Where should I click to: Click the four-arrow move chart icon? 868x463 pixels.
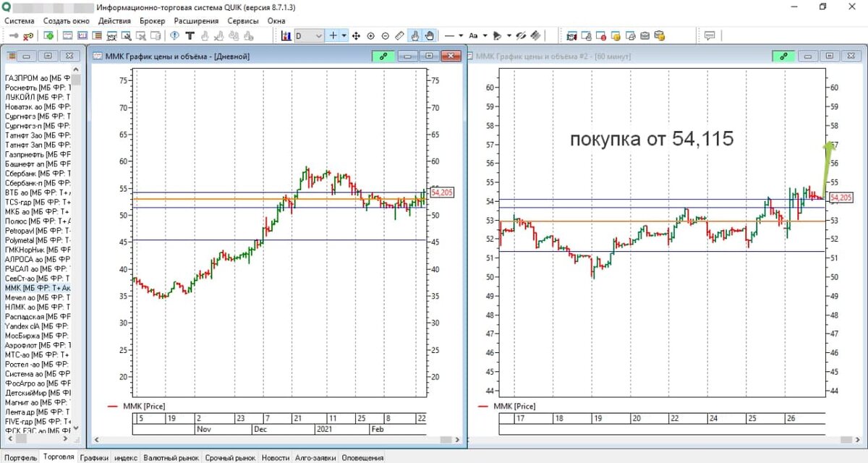click(356, 35)
